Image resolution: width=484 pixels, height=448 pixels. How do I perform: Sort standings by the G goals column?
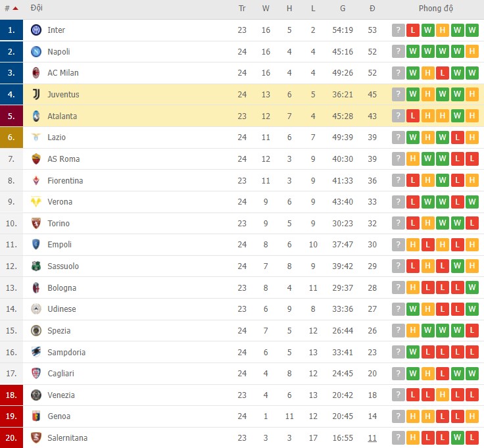point(343,9)
